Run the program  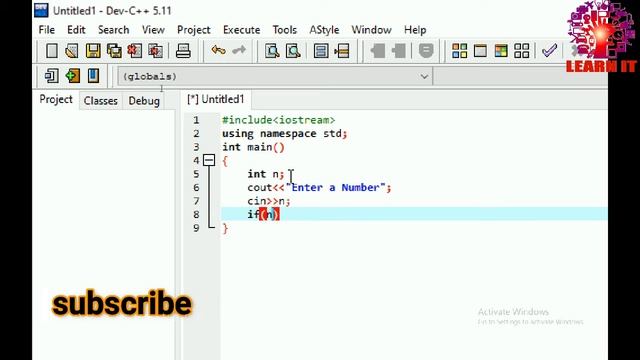click(x=480, y=51)
